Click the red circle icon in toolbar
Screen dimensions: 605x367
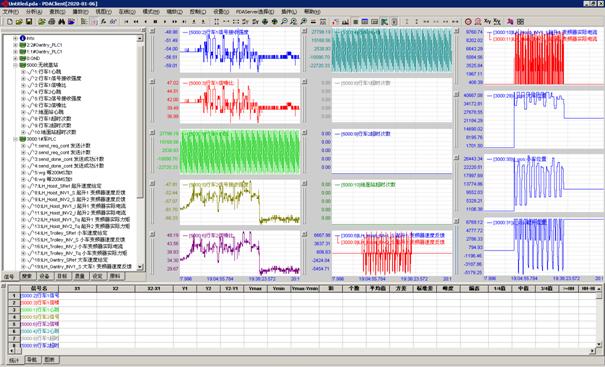[468, 22]
